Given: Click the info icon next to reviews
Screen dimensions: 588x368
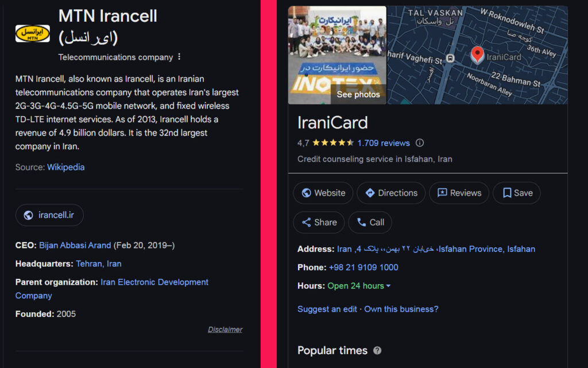Looking at the screenshot, I should (x=420, y=143).
